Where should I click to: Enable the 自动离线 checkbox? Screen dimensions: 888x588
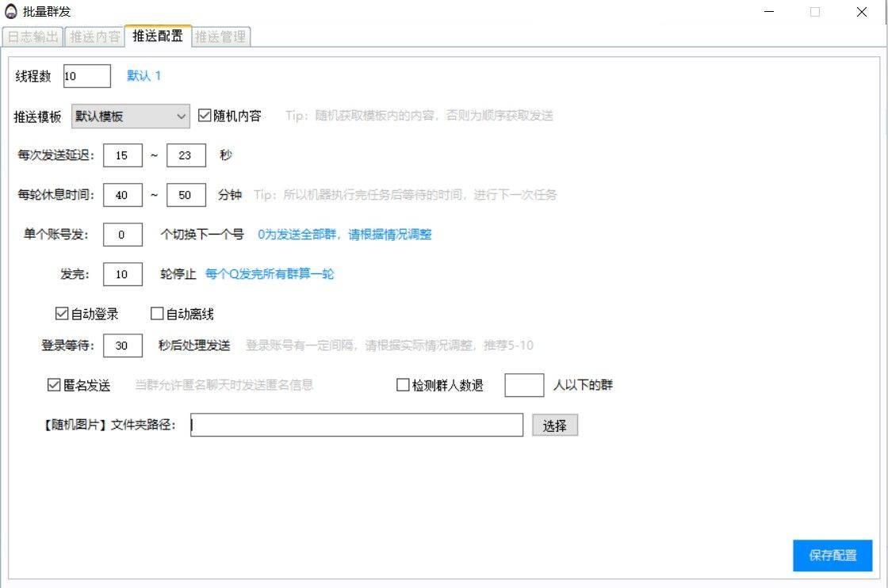click(x=157, y=314)
